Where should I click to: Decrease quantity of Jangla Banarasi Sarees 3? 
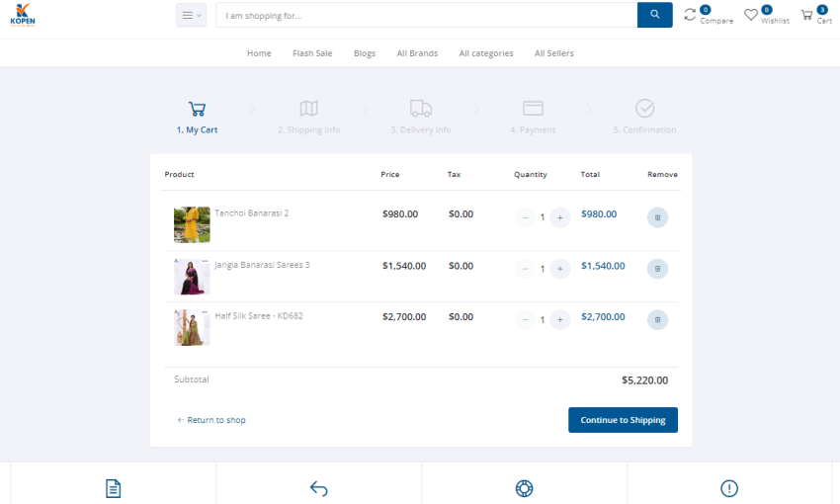point(525,269)
